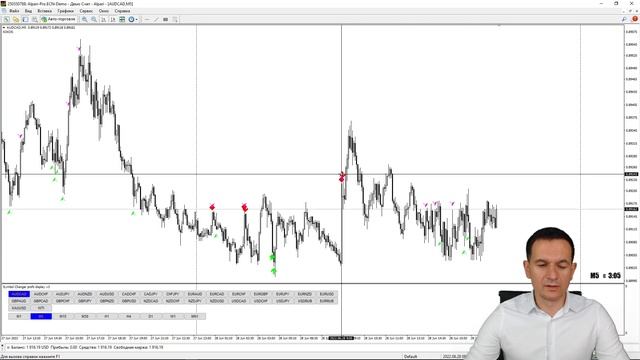Select the horizontal line drawing tool
The image size is (640, 360).
pyautogui.click(x=147, y=19)
